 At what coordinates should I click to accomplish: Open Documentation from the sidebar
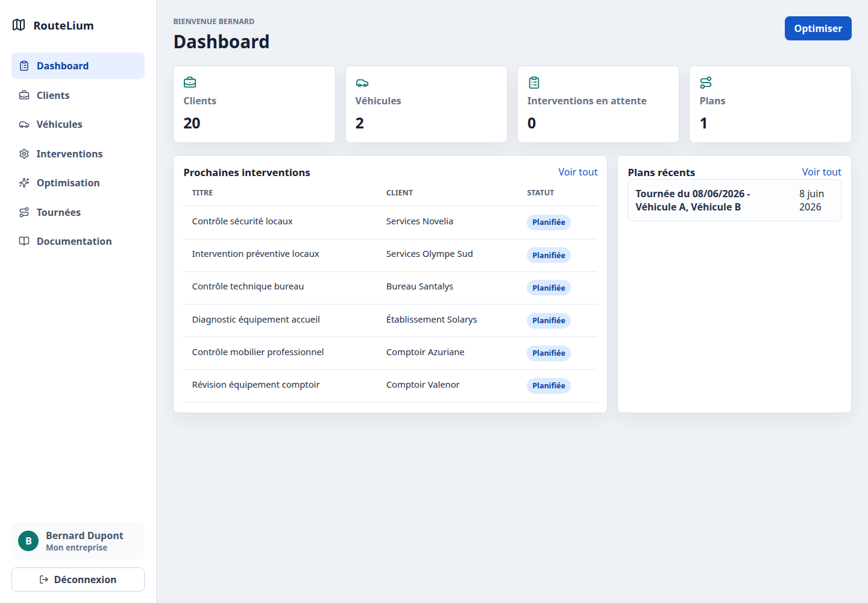pos(78,241)
